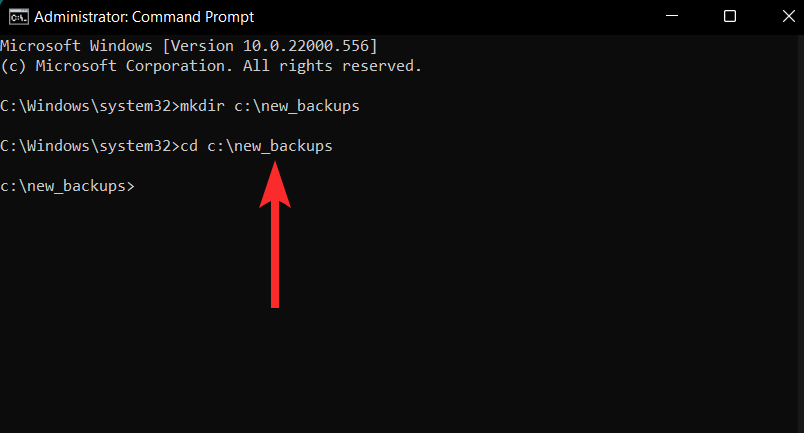This screenshot has height=433, width=804.
Task: Maximize the Command Prompt window
Action: pos(730,16)
